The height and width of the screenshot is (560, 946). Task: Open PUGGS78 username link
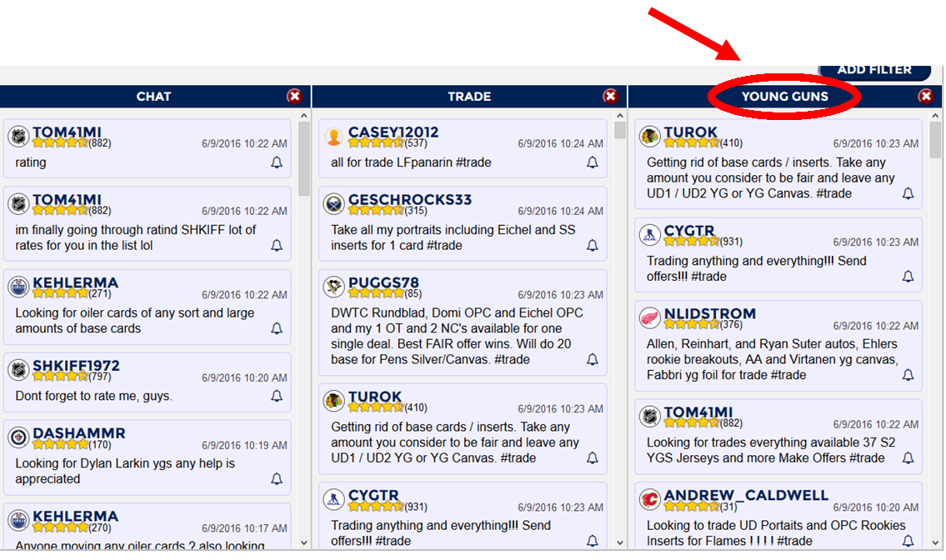point(383,282)
